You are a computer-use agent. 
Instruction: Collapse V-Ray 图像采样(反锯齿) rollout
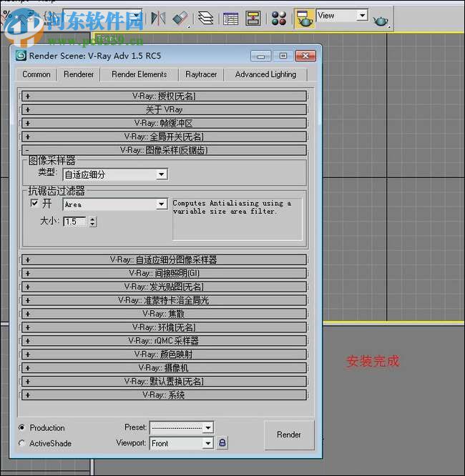pos(164,150)
